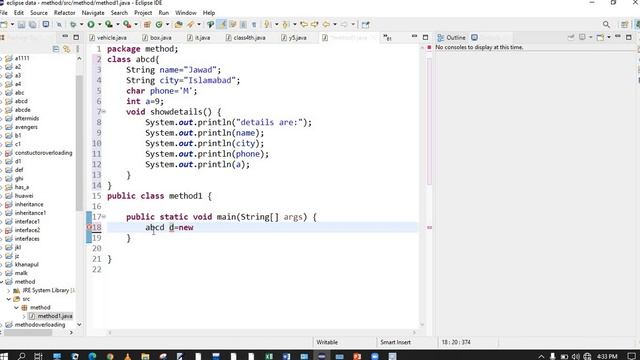The width and height of the screenshot is (640, 360).
Task: Click the toolbar Search magnifier icon
Action: point(606,24)
